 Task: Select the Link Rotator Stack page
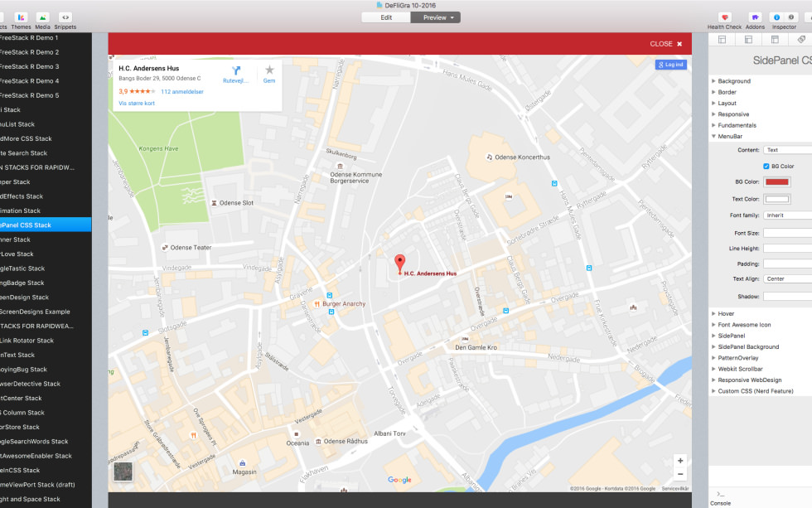[46, 341]
